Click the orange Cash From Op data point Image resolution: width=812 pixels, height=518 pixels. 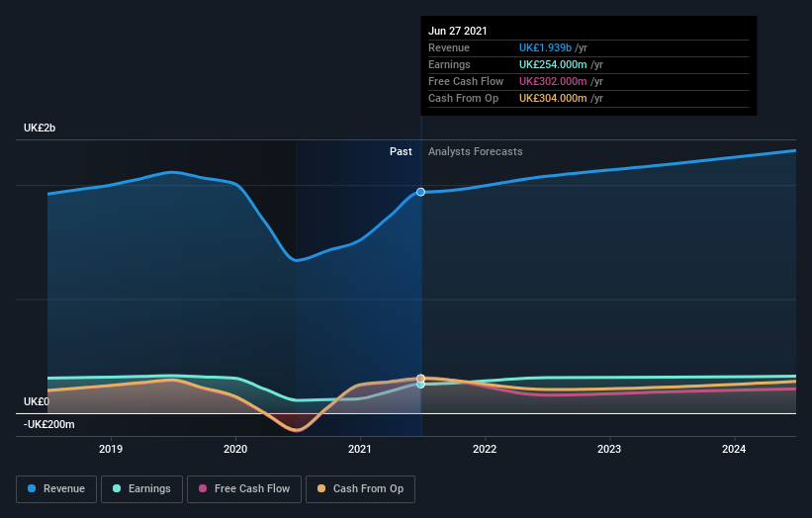(x=420, y=379)
